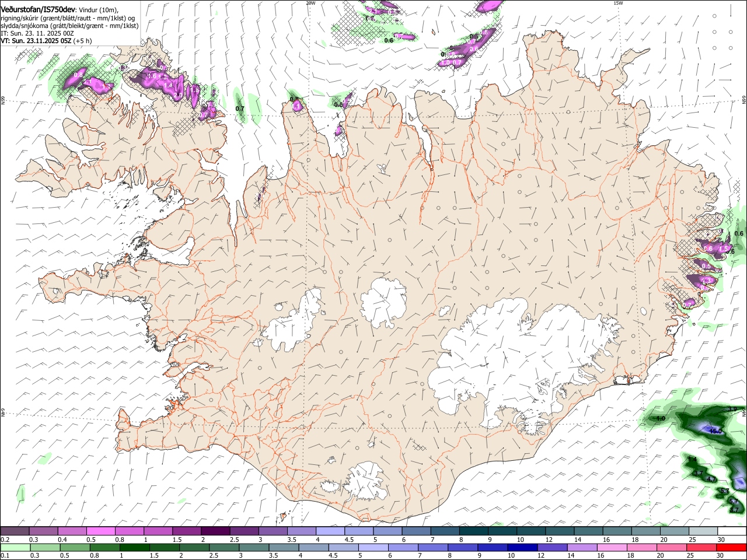Pick upper scale swatch starting at 3

(273, 531)
